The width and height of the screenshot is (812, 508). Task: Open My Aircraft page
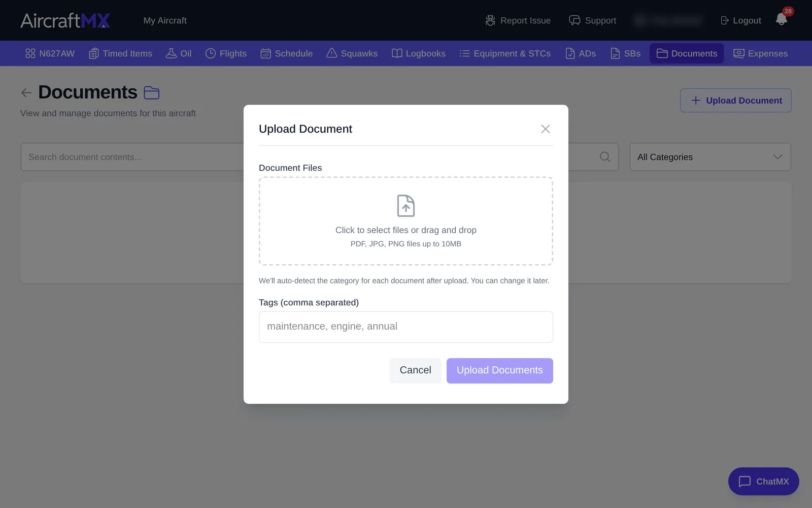[x=165, y=21]
